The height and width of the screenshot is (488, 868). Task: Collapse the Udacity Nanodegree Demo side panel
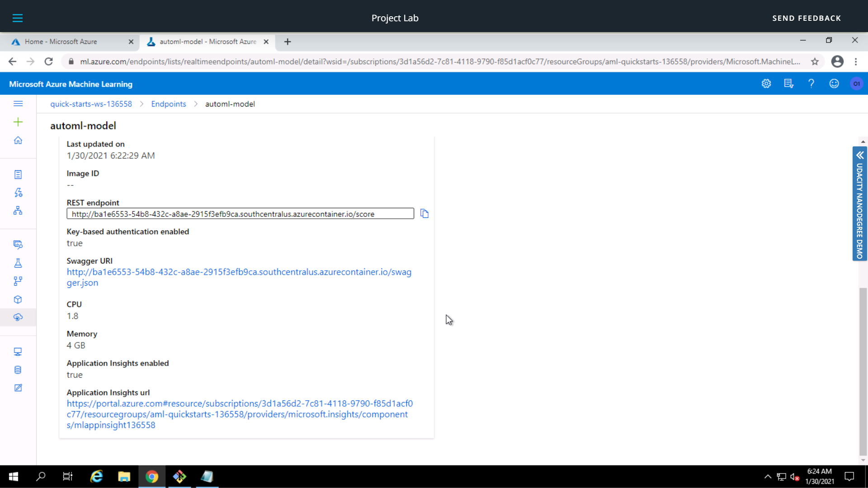point(859,155)
